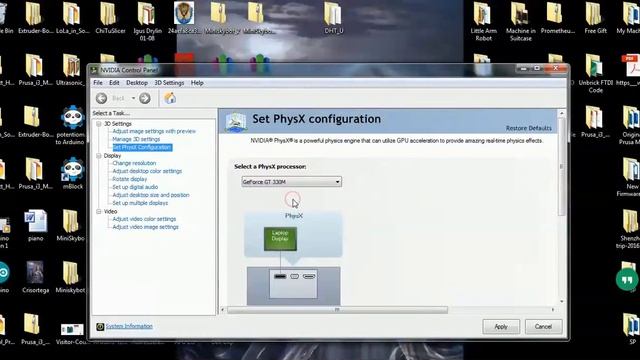Select the Free Gift folder

(x=596, y=18)
